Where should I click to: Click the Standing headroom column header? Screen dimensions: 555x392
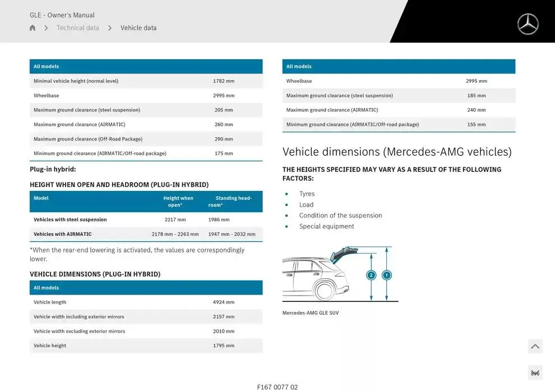[x=230, y=202]
